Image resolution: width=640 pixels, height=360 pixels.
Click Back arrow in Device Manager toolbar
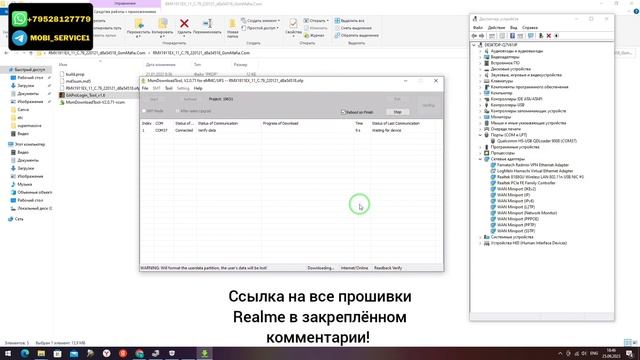(x=474, y=36)
